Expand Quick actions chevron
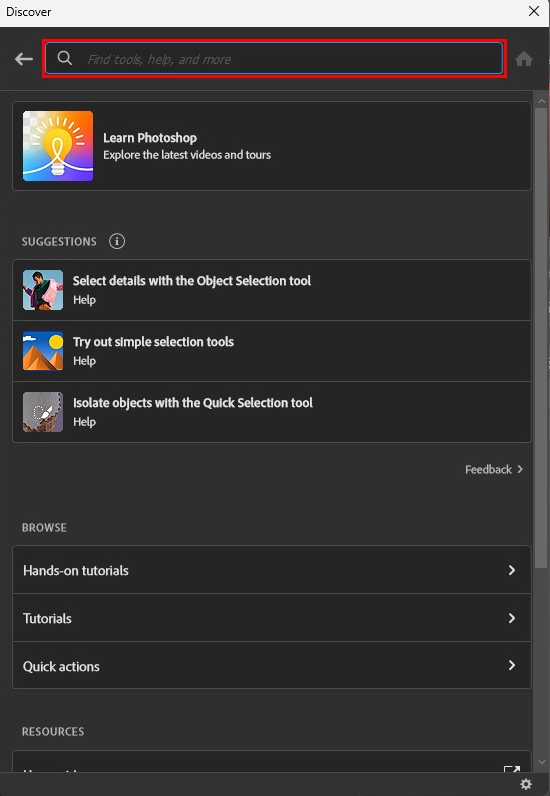Image resolution: width=550 pixels, height=796 pixels. click(x=512, y=665)
